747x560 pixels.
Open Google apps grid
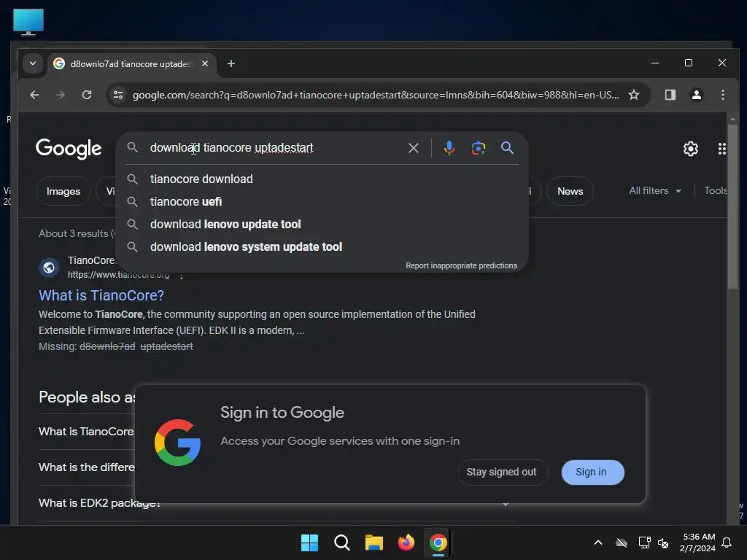click(721, 149)
